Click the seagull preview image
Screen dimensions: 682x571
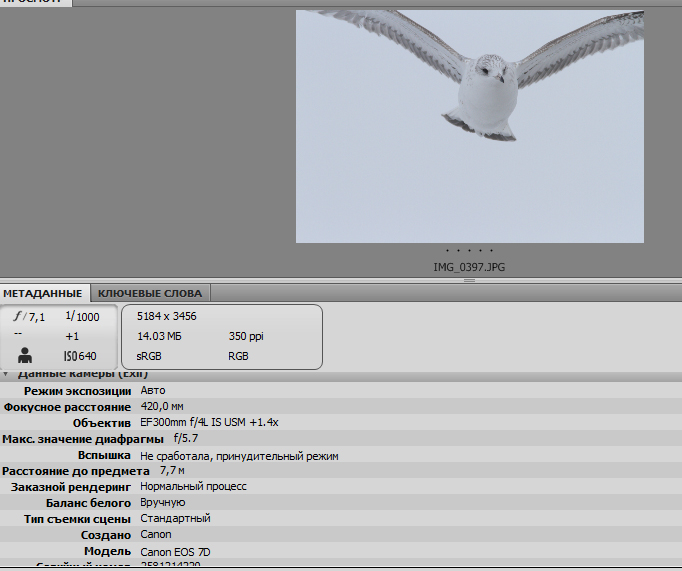pyautogui.click(x=469, y=126)
